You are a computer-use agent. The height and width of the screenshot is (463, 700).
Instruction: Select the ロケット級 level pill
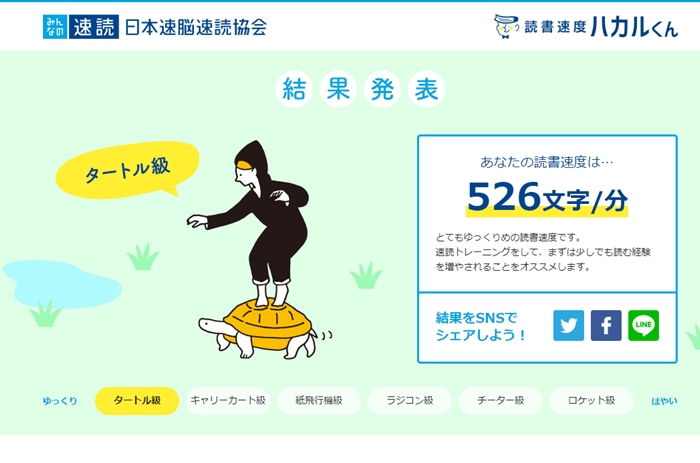tap(591, 400)
